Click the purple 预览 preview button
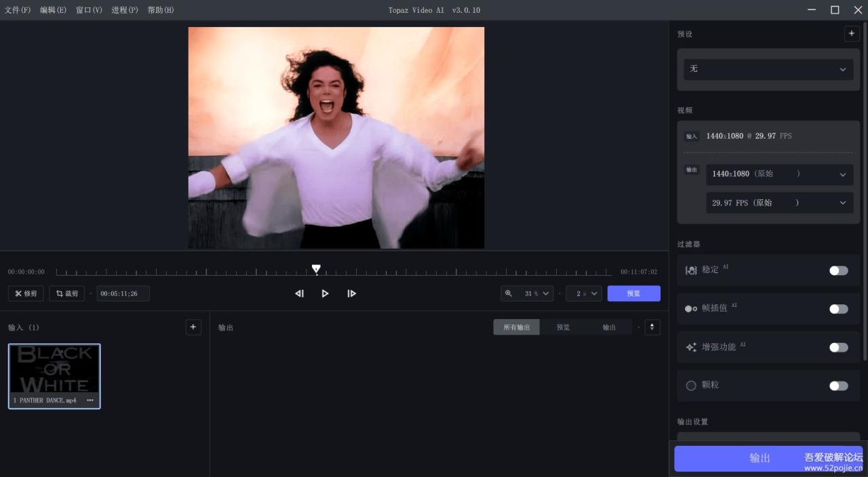Image resolution: width=868 pixels, height=477 pixels. click(x=633, y=293)
